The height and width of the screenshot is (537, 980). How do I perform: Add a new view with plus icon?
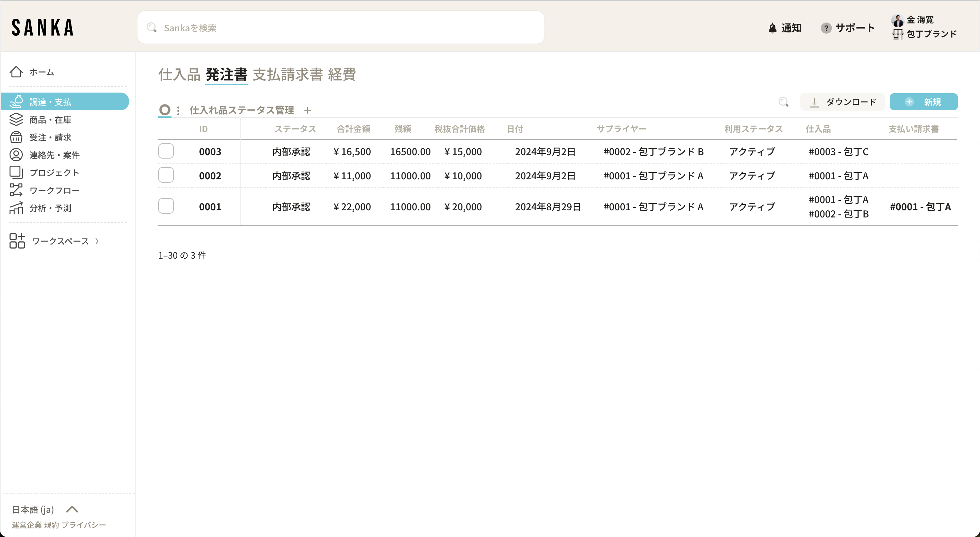[307, 110]
